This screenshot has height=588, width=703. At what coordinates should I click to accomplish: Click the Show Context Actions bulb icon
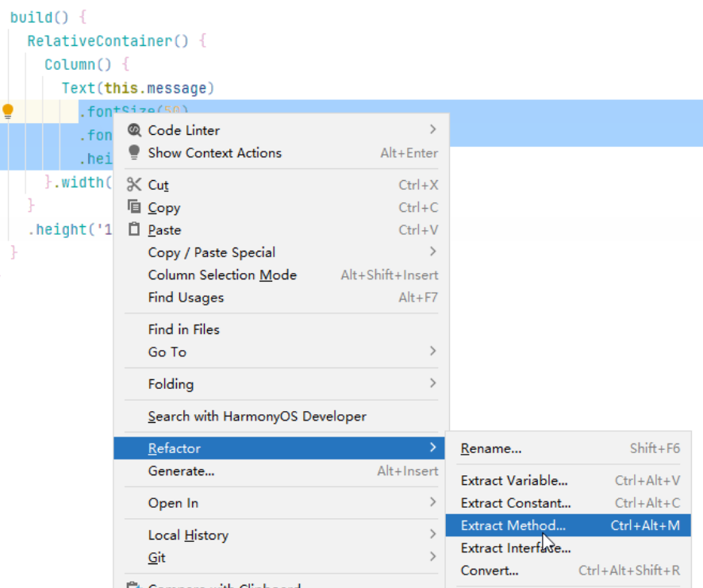pos(134,152)
